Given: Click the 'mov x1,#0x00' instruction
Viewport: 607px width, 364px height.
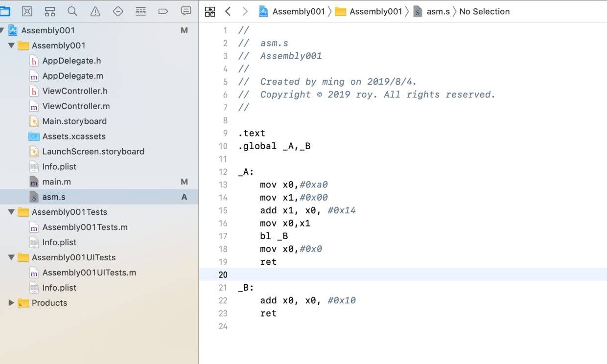Looking at the screenshot, I should pos(294,197).
